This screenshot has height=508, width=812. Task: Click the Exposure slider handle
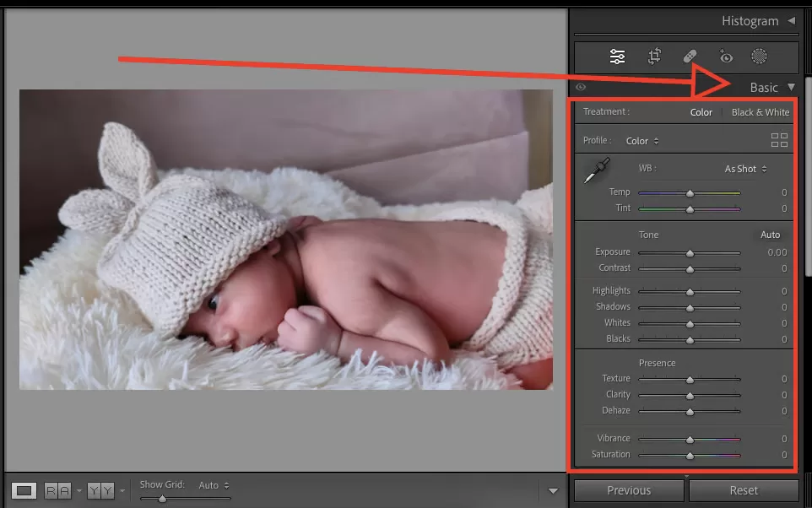(690, 253)
